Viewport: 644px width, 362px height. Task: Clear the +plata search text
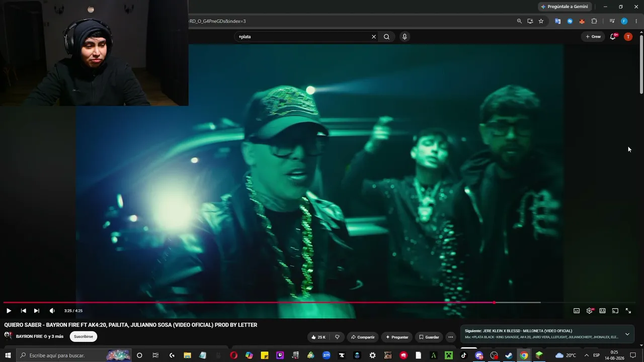coord(374,37)
